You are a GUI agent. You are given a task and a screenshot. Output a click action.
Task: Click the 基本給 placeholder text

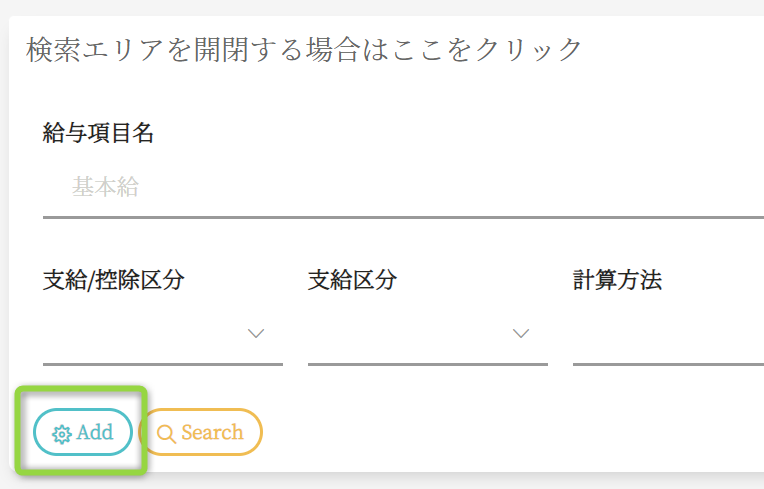(x=105, y=187)
